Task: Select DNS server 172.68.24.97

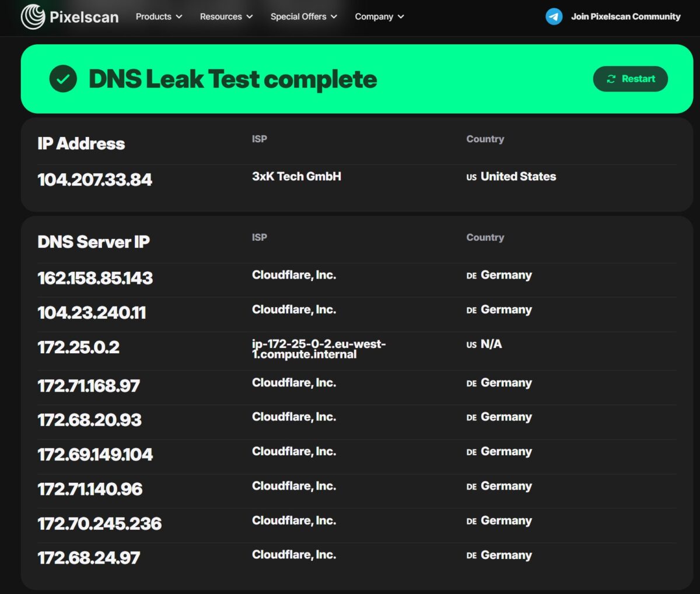Action: pyautogui.click(x=89, y=558)
